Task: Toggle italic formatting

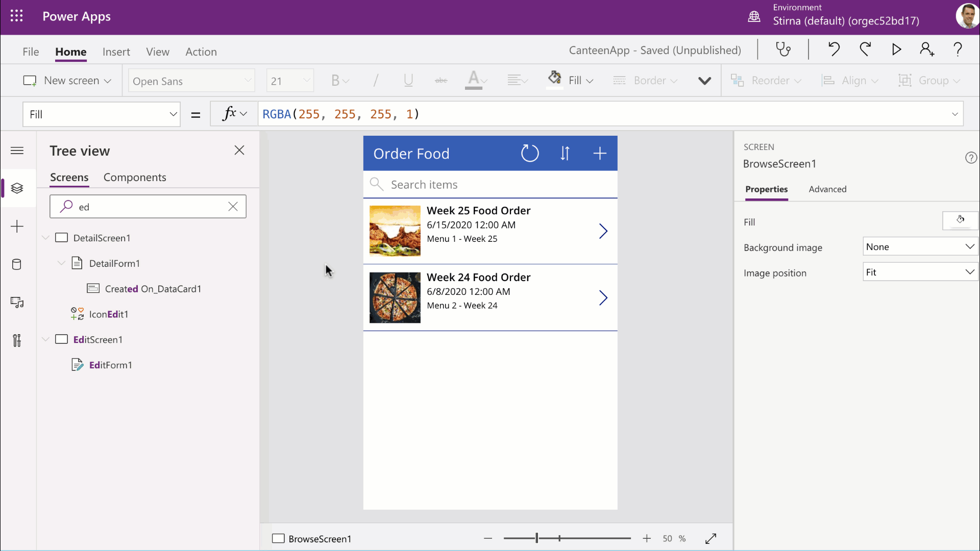Action: pos(376,81)
